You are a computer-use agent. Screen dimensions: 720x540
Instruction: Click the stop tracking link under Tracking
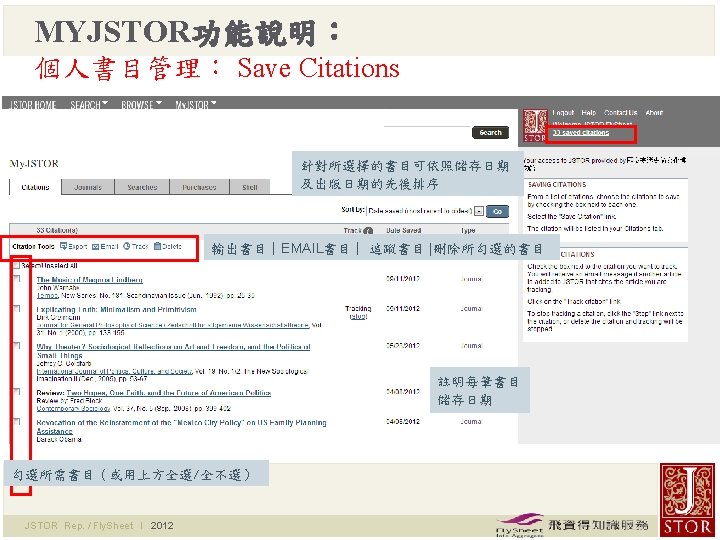(358, 317)
